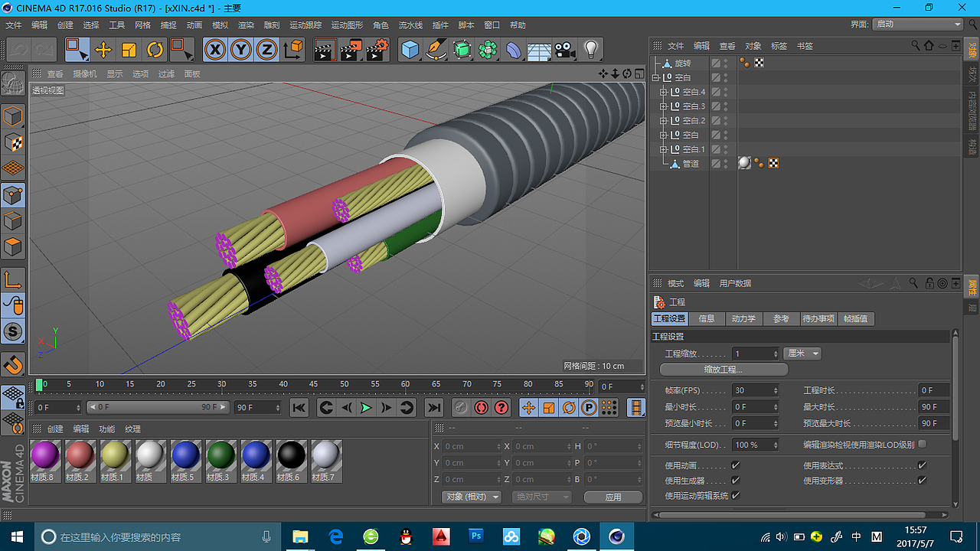Toggle the Enable Snap S icon
Screen dimensions: 980x551
tap(13, 331)
